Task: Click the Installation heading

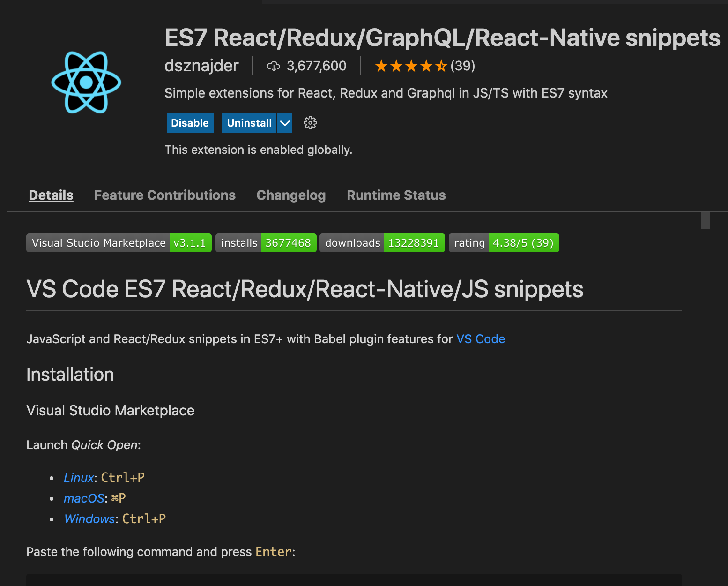Action: (x=70, y=375)
